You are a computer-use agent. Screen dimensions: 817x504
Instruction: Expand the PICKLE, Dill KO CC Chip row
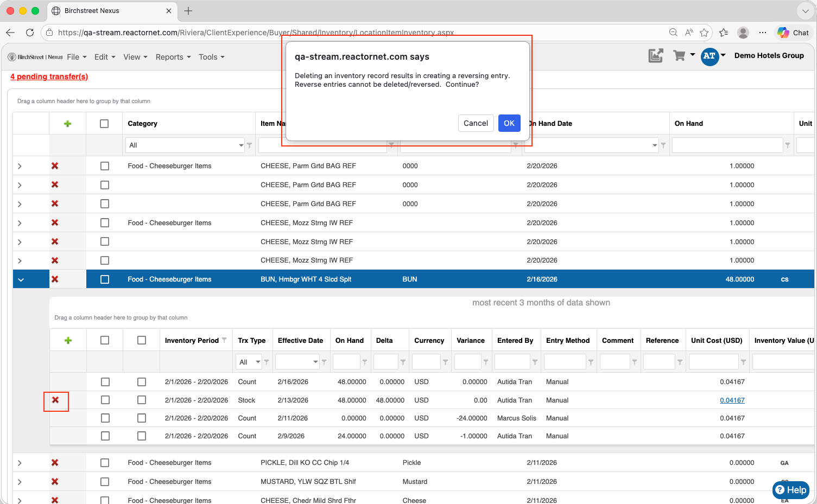click(20, 463)
